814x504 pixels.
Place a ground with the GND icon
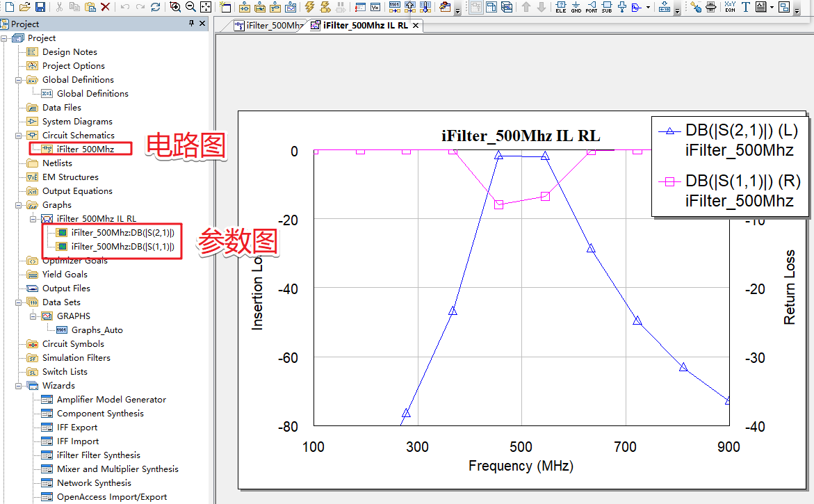tap(576, 7)
